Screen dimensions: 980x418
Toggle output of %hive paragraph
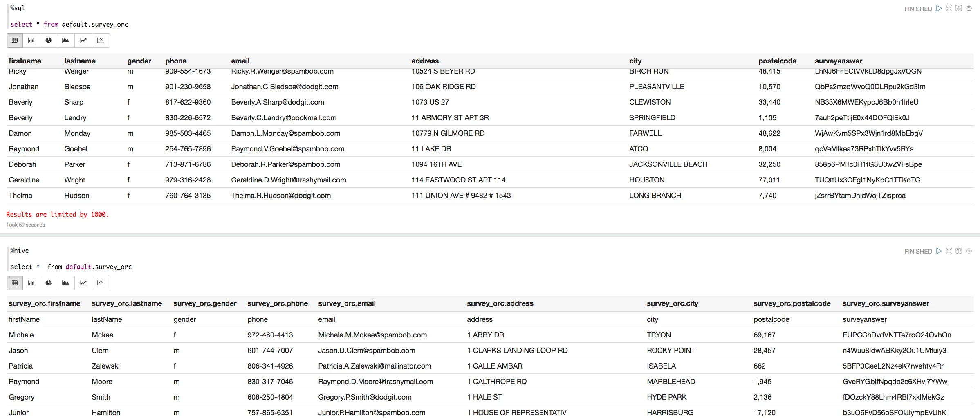point(959,251)
